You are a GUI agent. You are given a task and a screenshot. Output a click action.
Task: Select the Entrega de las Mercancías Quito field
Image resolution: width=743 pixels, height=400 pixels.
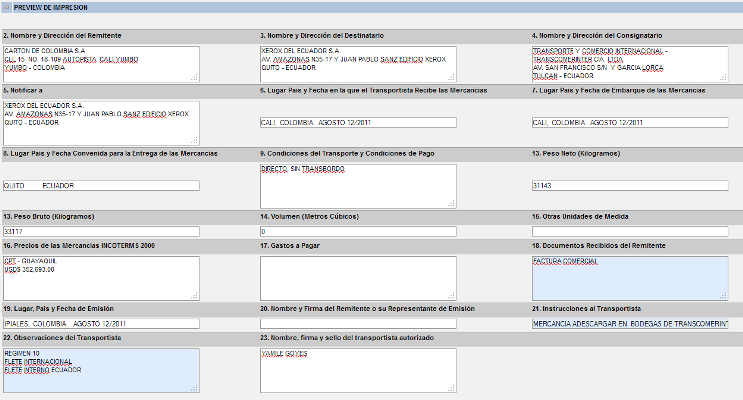point(100,185)
